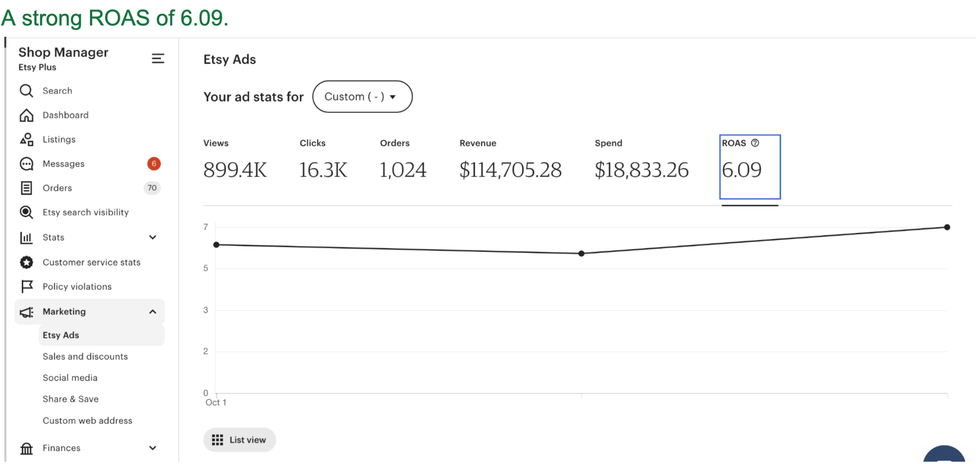Open Dashboard via the house icon
Viewport: 980px width, 464px height.
[x=27, y=115]
